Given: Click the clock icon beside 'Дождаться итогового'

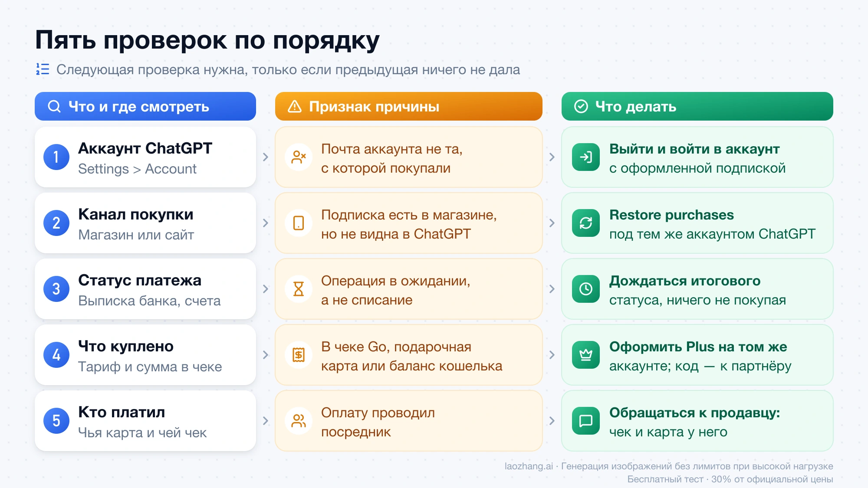Looking at the screenshot, I should coord(586,289).
